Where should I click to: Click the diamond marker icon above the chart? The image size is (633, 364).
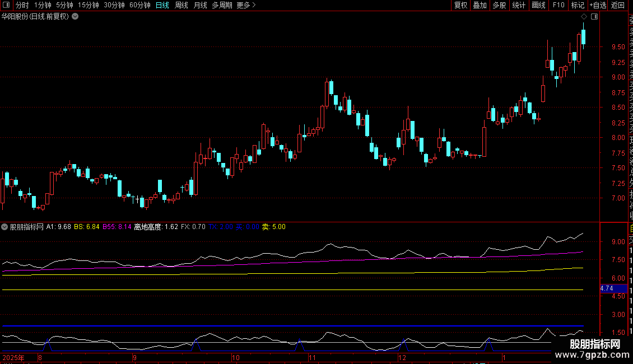coord(584,17)
